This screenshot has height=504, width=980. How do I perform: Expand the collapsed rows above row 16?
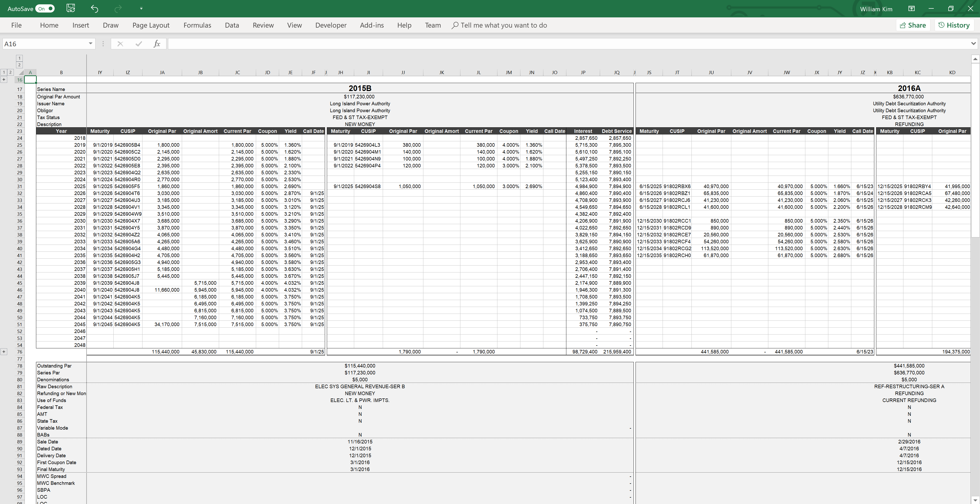click(4, 79)
